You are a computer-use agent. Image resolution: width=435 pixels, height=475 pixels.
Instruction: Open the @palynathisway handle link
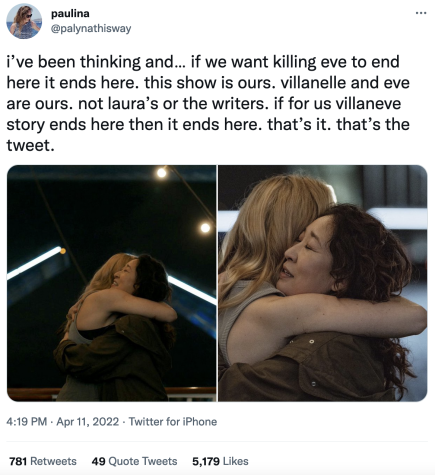[x=91, y=29]
